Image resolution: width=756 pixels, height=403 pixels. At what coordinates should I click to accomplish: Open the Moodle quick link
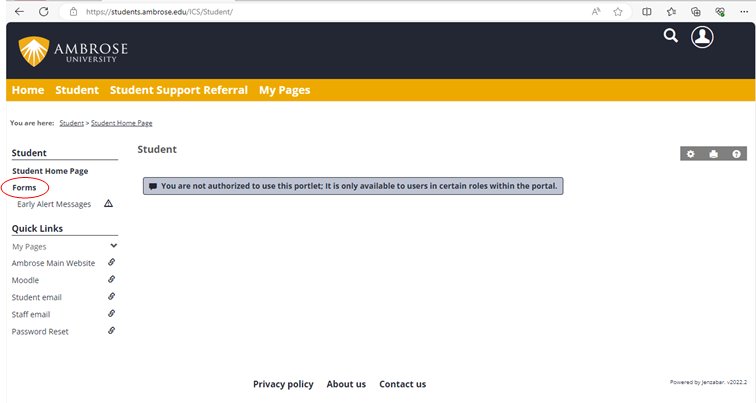click(26, 280)
